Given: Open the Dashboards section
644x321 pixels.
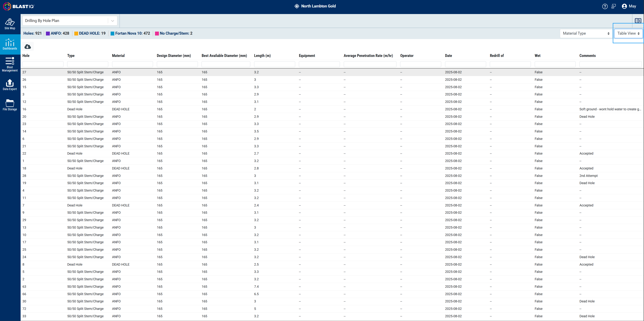Looking at the screenshot, I should (10, 44).
